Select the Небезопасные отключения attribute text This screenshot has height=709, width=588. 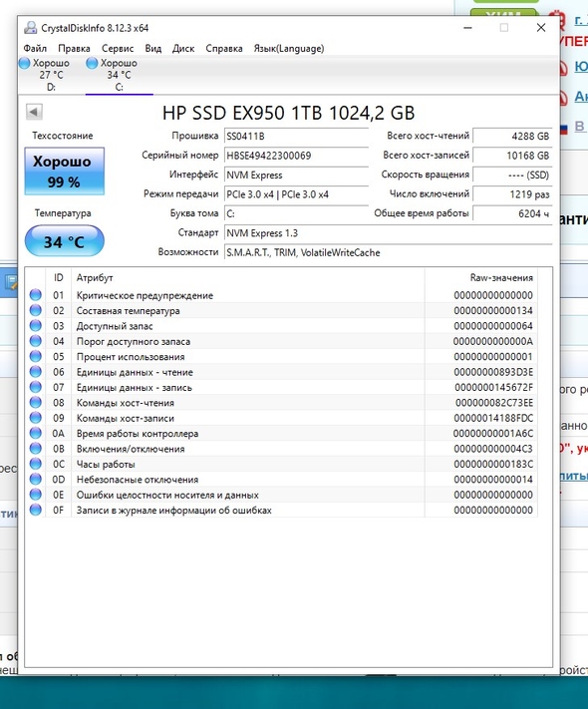click(x=138, y=480)
